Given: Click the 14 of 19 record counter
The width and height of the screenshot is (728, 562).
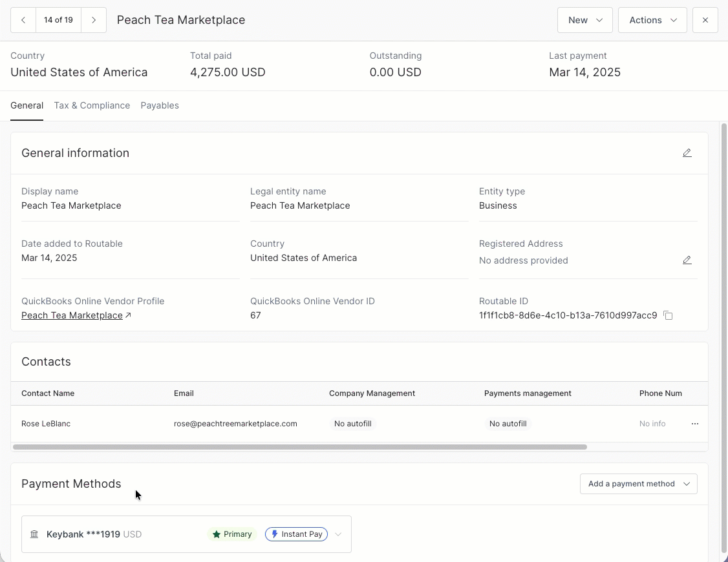Looking at the screenshot, I should (58, 20).
